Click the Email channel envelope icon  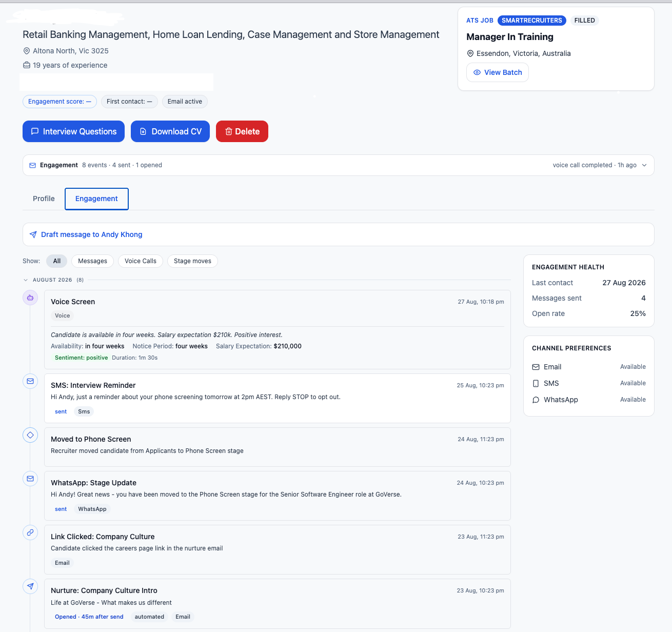tap(536, 367)
